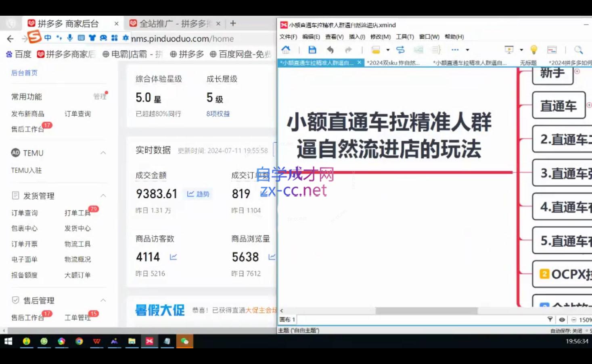This screenshot has height=364, width=592.
Task: Click the filter funnel icon in XMind status bar
Action: pyautogui.click(x=550, y=319)
